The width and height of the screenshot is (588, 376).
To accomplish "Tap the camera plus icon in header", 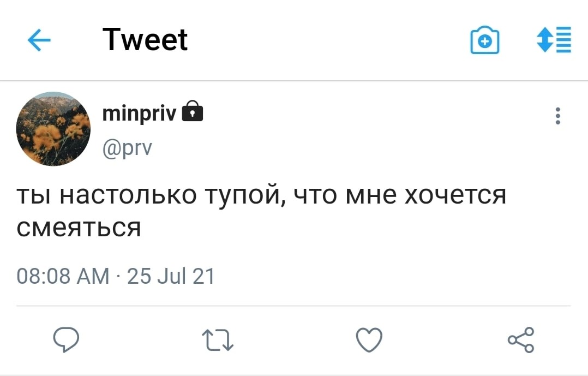I will [x=484, y=41].
